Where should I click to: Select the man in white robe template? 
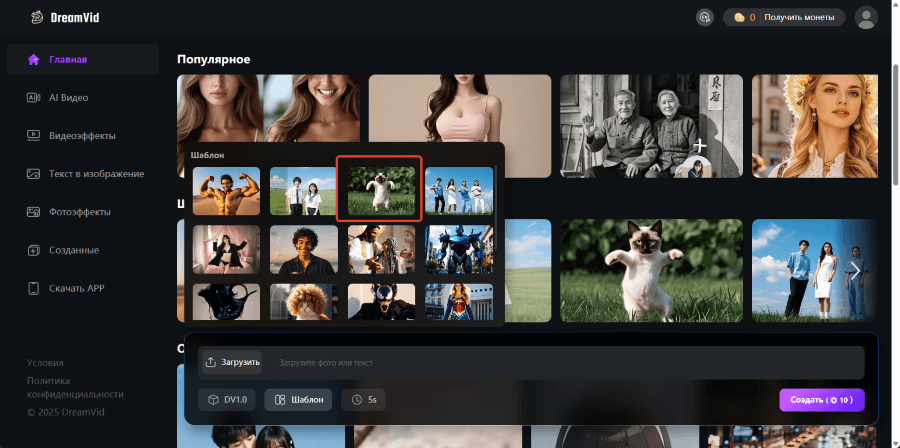click(381, 250)
